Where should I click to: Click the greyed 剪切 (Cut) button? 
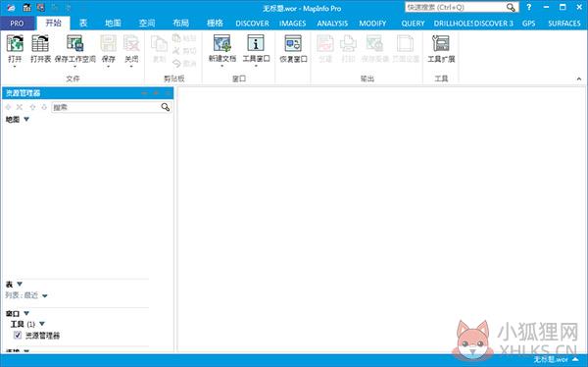(x=184, y=51)
